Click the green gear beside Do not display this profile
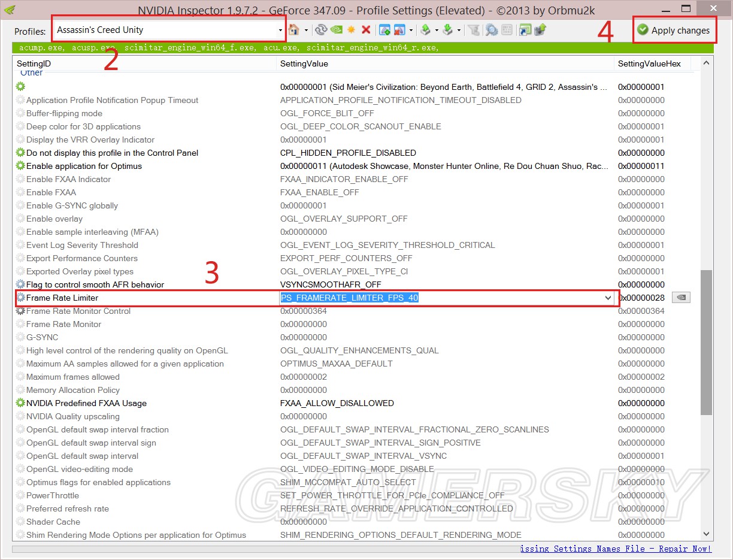Viewport: 733px width, 560px height. tap(20, 153)
